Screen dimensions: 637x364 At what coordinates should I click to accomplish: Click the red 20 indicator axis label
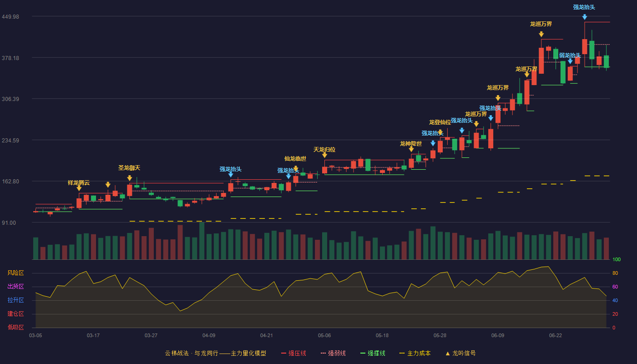pyautogui.click(x=615, y=314)
